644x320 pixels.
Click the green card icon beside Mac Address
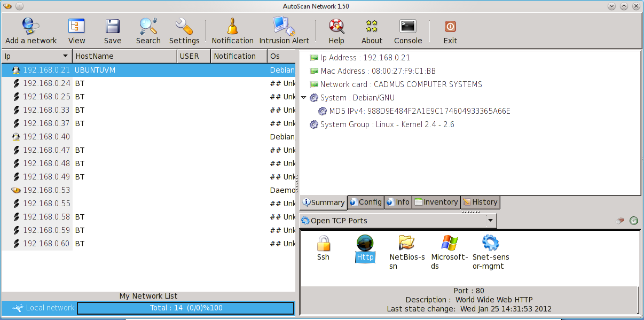point(314,71)
